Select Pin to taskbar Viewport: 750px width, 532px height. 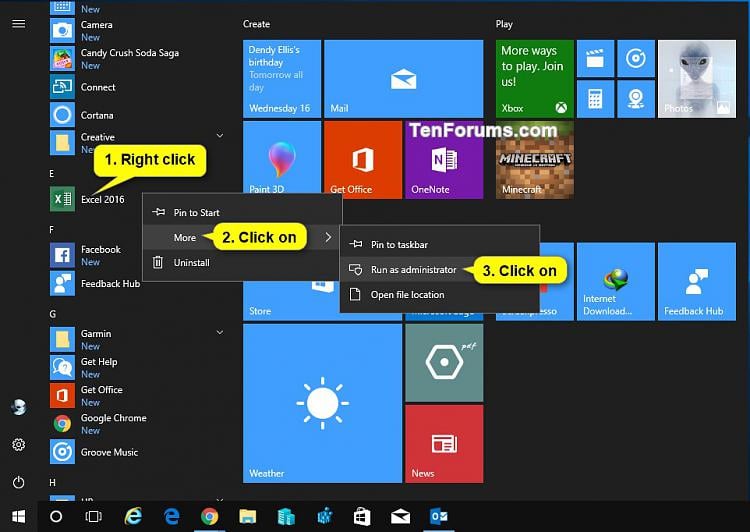(440, 244)
